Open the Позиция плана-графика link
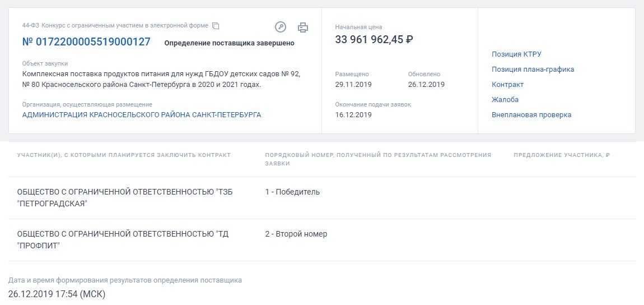The image size is (644, 305). click(533, 70)
